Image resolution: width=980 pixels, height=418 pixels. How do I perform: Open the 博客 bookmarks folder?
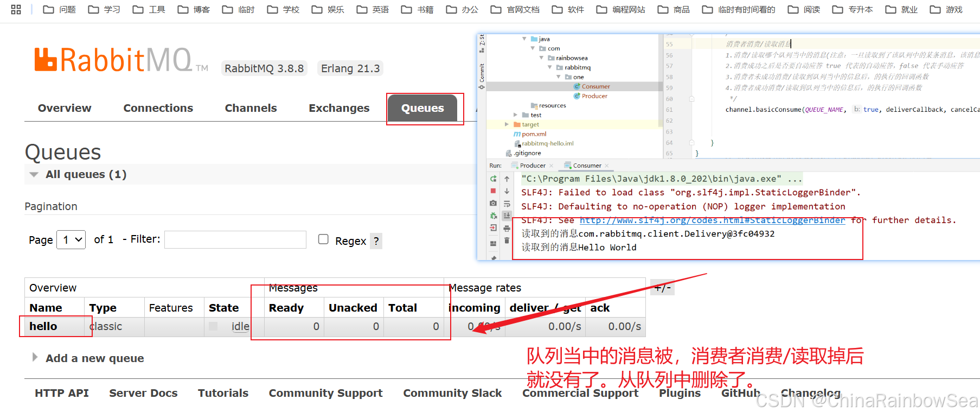(194, 9)
